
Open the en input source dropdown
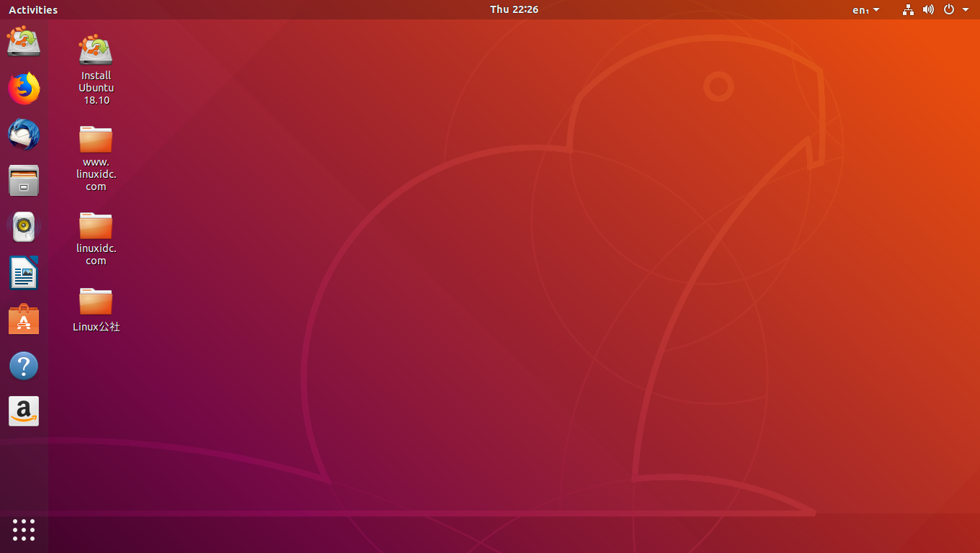(x=865, y=9)
